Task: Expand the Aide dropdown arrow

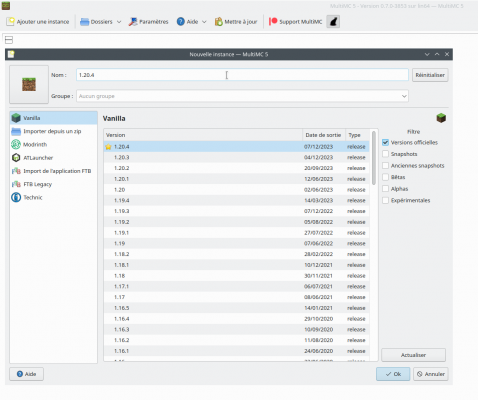Action: click(x=204, y=22)
